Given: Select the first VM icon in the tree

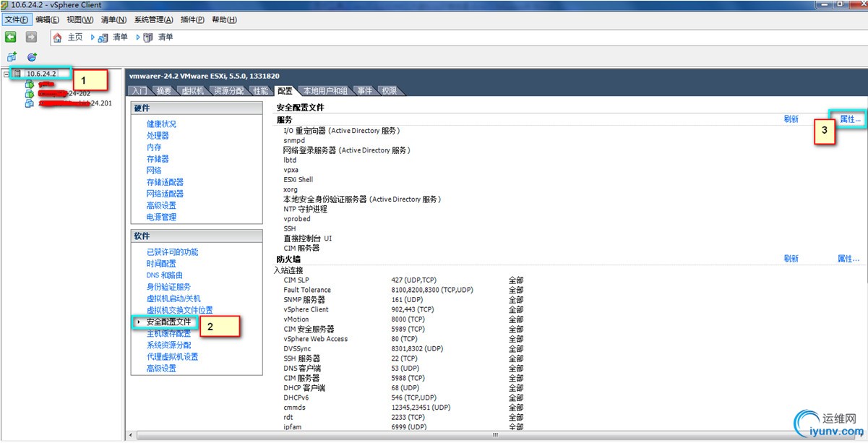Looking at the screenshot, I should click(30, 84).
